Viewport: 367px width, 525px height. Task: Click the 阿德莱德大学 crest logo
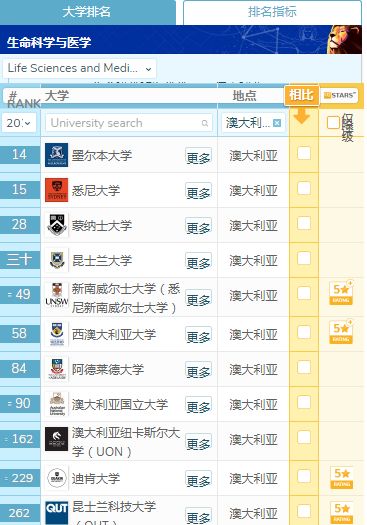point(57,369)
